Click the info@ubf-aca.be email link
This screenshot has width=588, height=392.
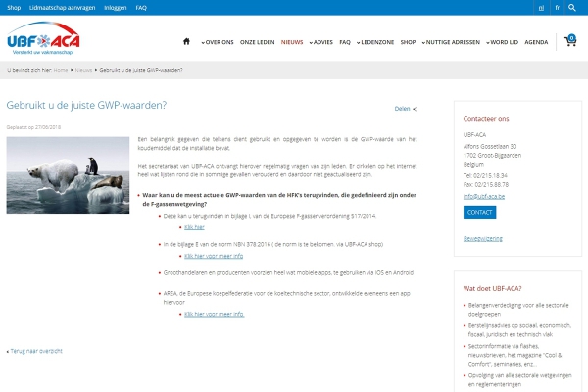[484, 197]
